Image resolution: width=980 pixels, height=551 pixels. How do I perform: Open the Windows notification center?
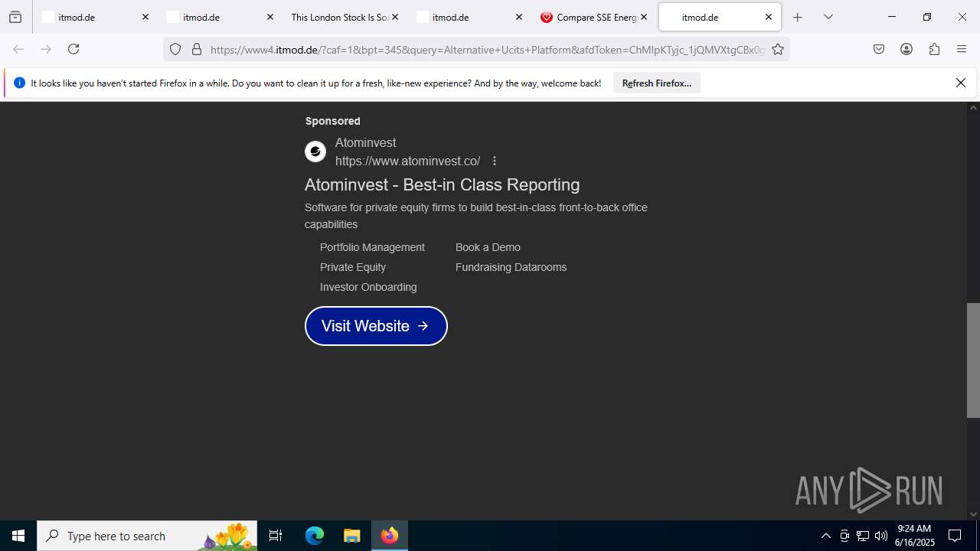click(x=955, y=536)
